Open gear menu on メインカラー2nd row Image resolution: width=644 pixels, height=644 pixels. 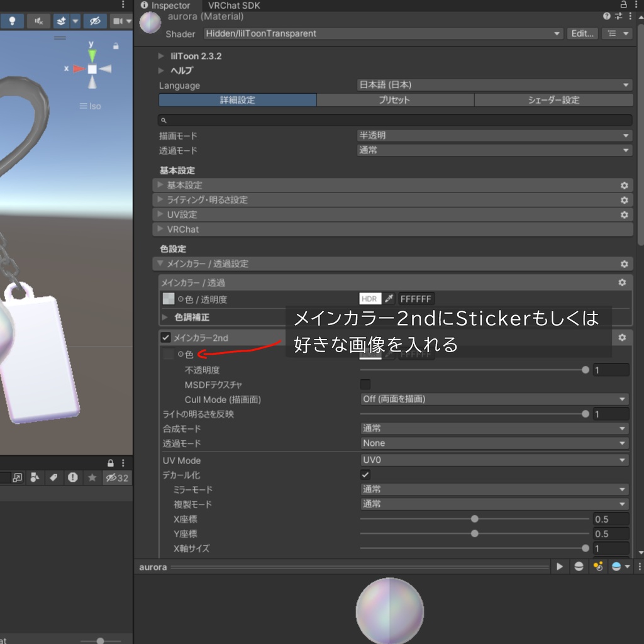[622, 338]
